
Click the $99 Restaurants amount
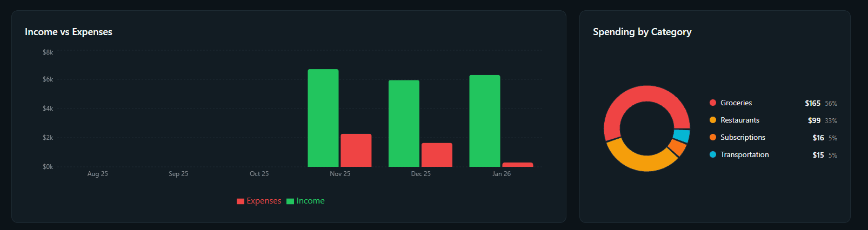point(814,120)
